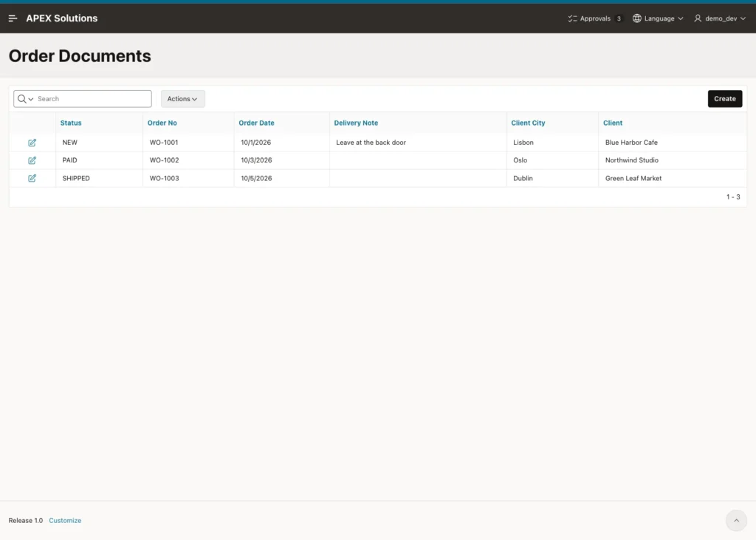Screen dimensions: 756x540
Task: Sort by the Status column header
Action: click(71, 123)
